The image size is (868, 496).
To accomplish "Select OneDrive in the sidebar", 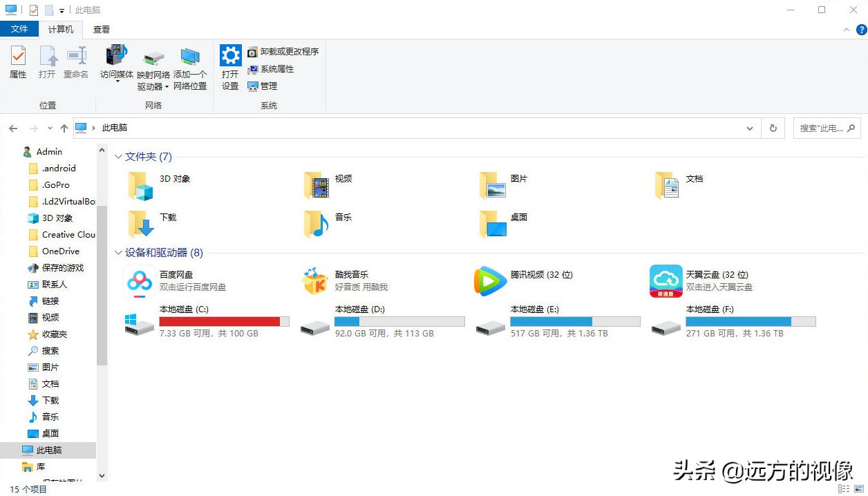I will coord(61,251).
